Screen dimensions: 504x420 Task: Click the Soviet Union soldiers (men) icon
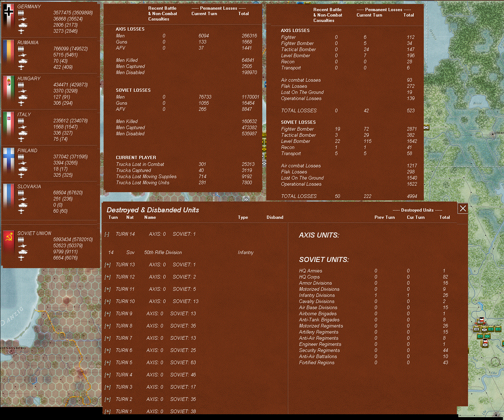(x=21, y=240)
